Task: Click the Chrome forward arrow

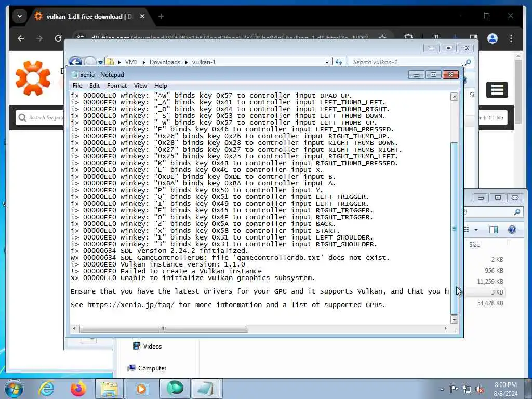Action: point(39,38)
